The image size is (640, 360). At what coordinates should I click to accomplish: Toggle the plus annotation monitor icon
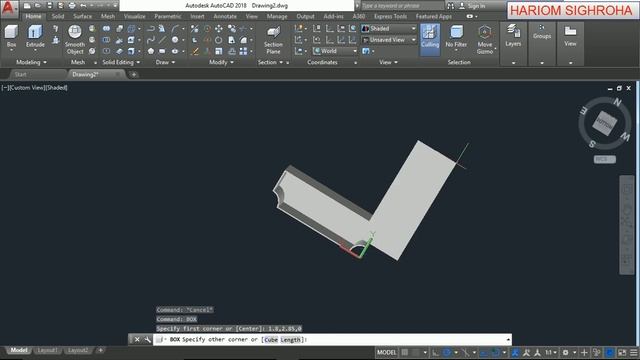tap(584, 352)
